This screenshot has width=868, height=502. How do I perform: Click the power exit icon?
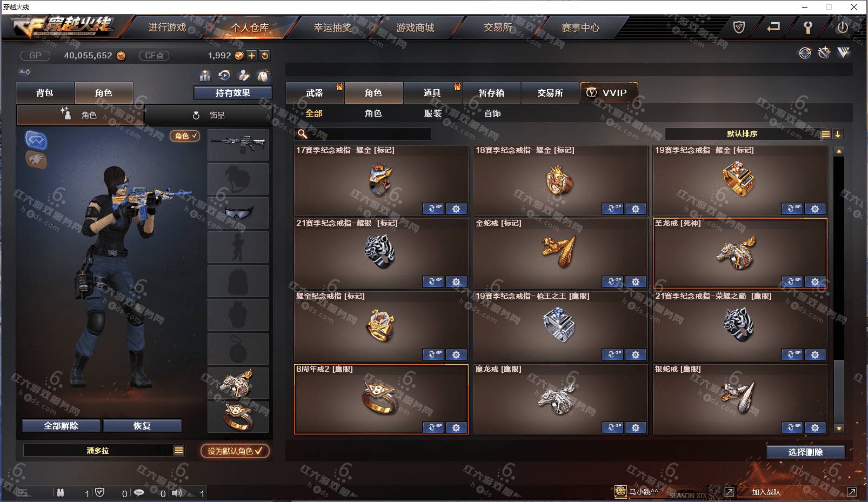[842, 27]
